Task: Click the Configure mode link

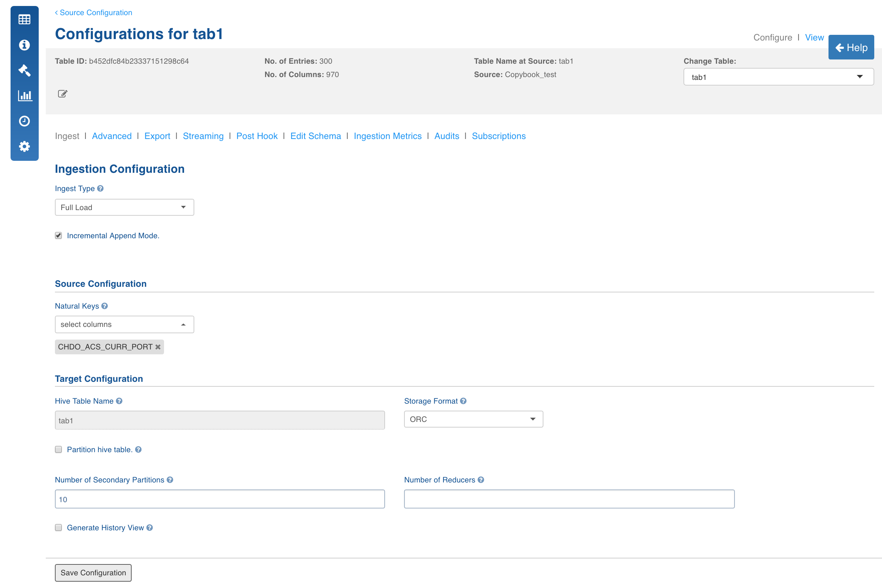Action: 773,38
